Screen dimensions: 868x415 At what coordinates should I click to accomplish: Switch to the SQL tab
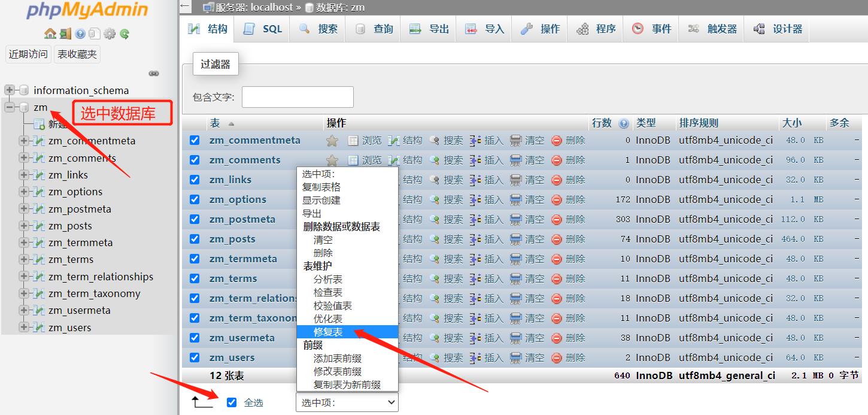click(263, 29)
